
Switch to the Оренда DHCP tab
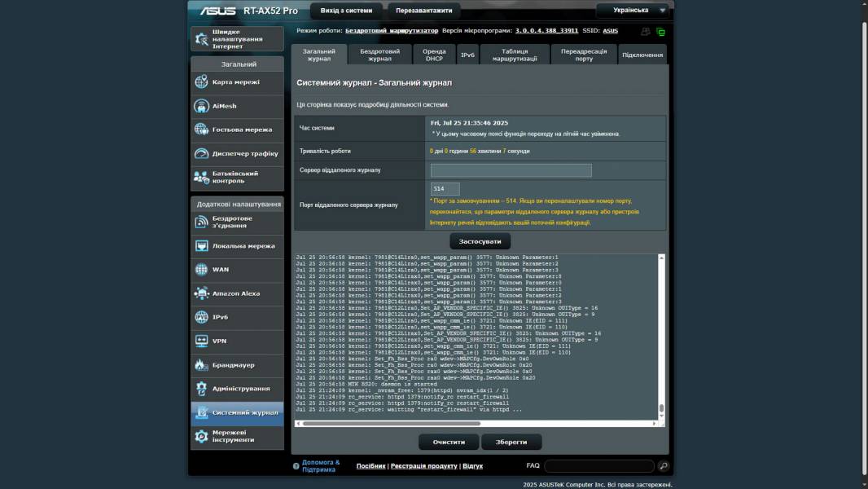point(434,55)
